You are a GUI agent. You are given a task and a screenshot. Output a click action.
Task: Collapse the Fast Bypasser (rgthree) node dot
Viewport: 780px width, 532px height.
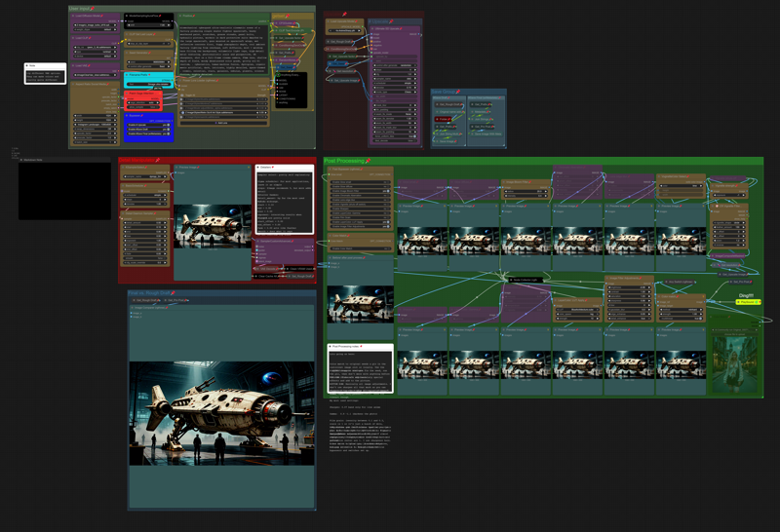tap(330, 169)
